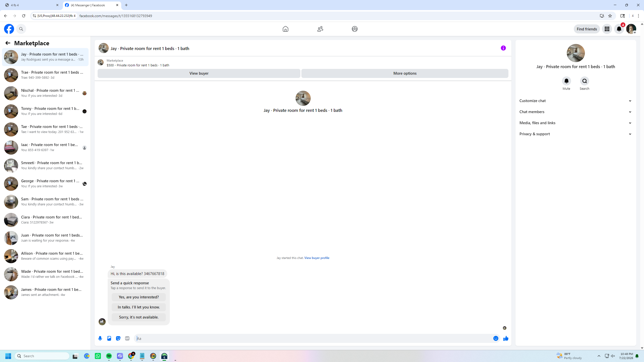Viewport: 644px width, 362px height.
Task: Open conversation information purple icon
Action: click(x=503, y=48)
